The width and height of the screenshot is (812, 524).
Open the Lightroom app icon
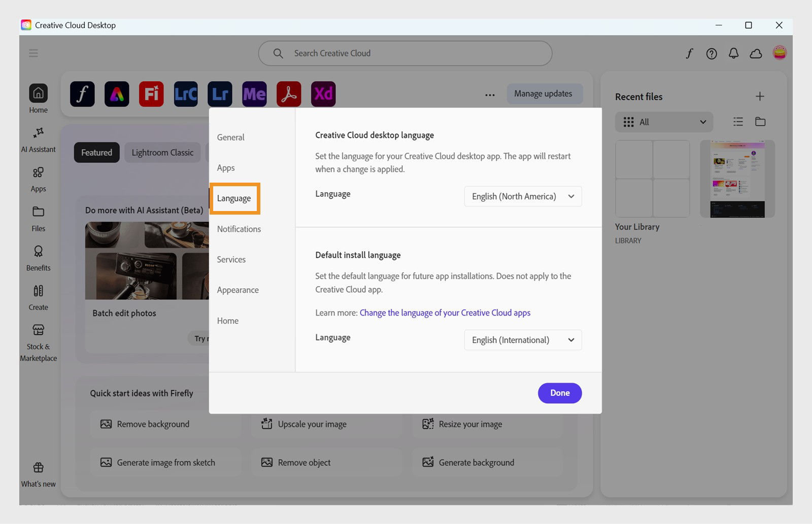pos(220,94)
